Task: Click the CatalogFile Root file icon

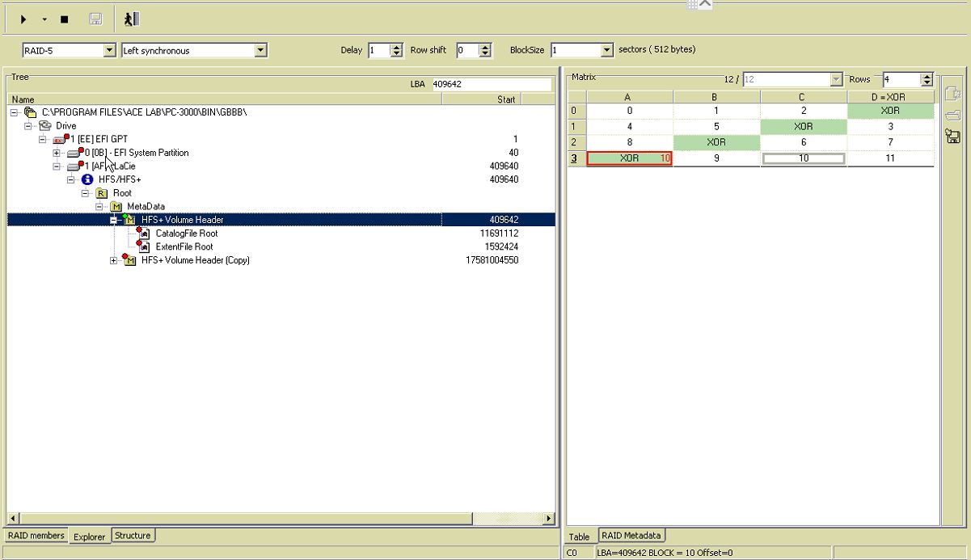Action: click(144, 233)
